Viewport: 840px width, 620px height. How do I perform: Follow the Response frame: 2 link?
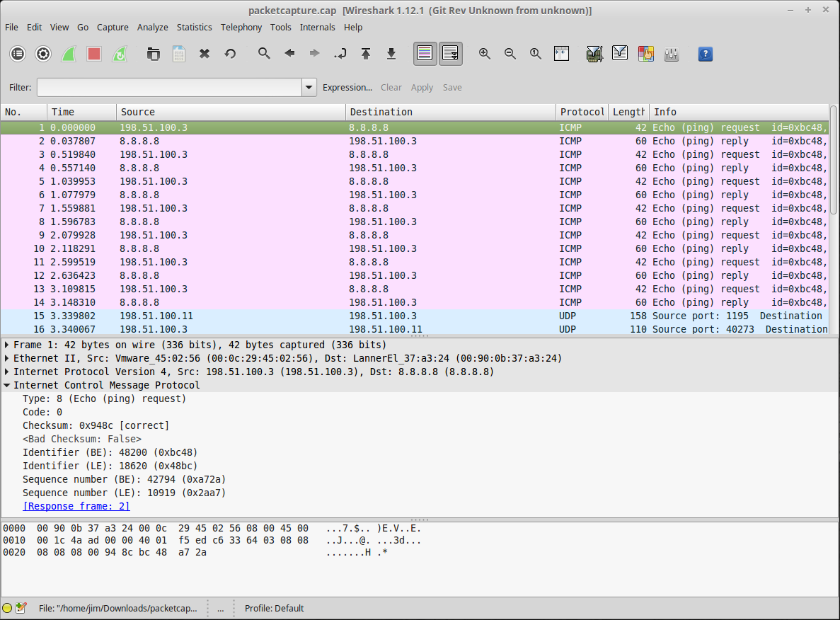pos(76,506)
